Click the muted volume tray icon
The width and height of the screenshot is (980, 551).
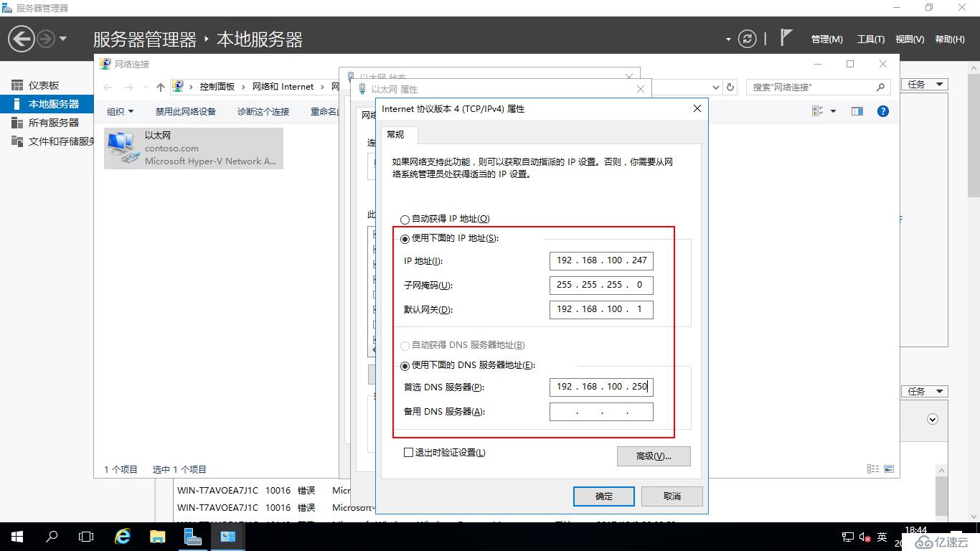[x=865, y=537]
